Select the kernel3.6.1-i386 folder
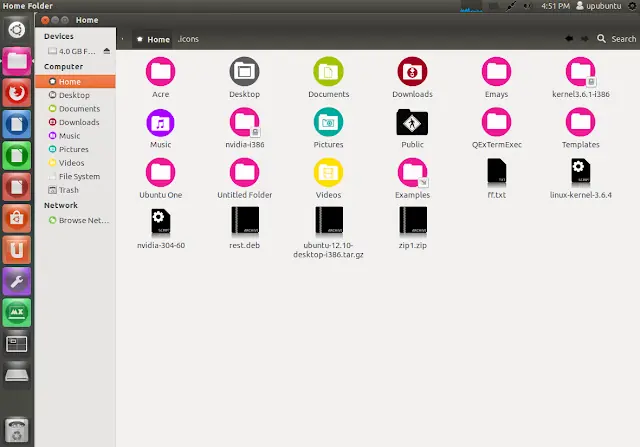Viewport: 640px width, 447px height. click(x=580, y=72)
